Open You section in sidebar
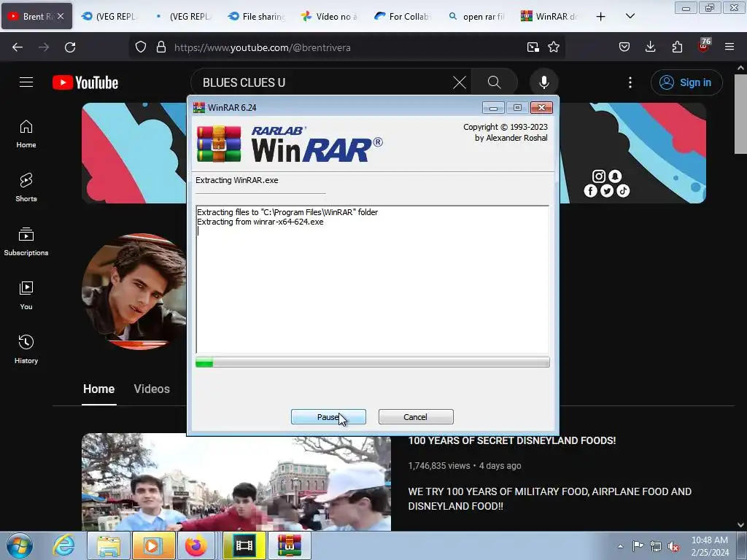This screenshot has width=747, height=560. coord(26,295)
